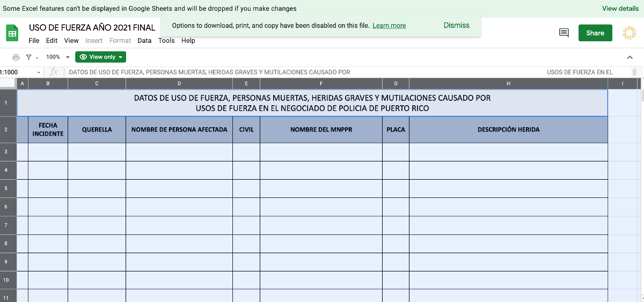Follow the Learn more link
Screen dimensions: 644x302
pyautogui.click(x=389, y=26)
